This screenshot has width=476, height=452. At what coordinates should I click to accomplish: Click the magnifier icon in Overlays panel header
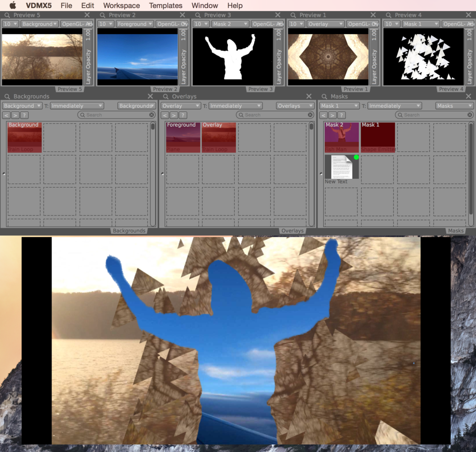point(166,96)
